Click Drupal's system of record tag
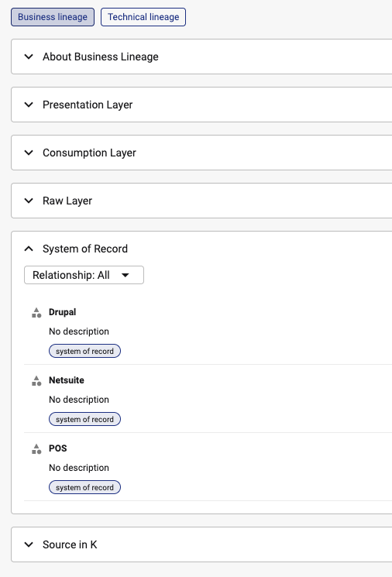The image size is (392, 577). coord(84,351)
